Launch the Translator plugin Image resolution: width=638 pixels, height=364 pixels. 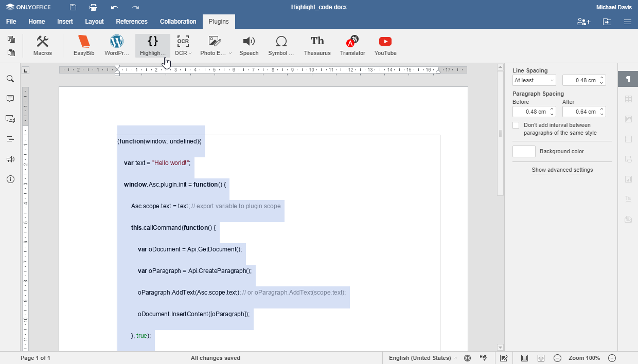(352, 46)
